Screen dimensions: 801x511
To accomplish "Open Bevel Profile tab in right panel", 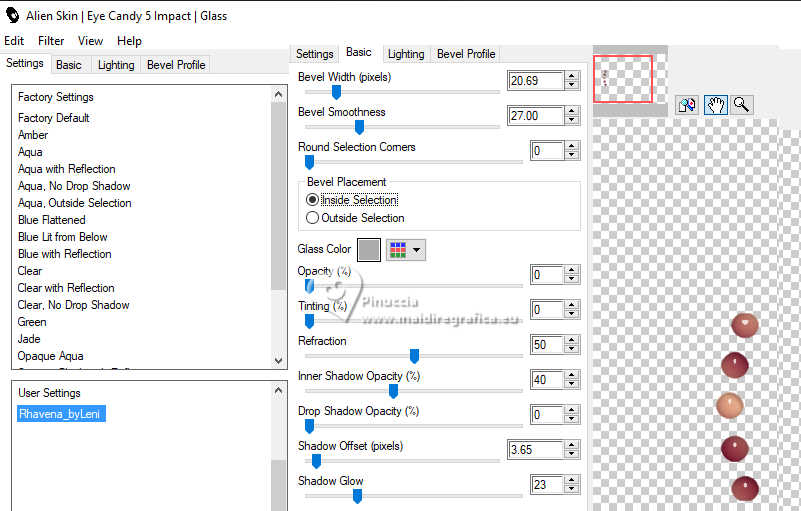I will [466, 54].
